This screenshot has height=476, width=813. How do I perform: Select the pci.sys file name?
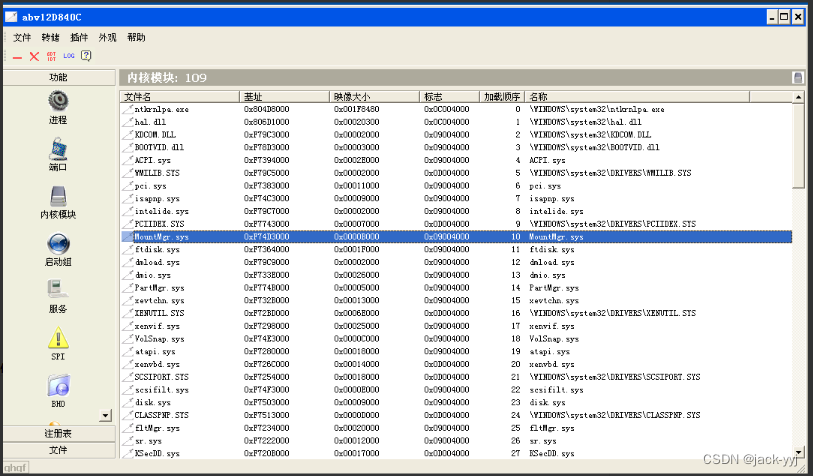coord(150,186)
